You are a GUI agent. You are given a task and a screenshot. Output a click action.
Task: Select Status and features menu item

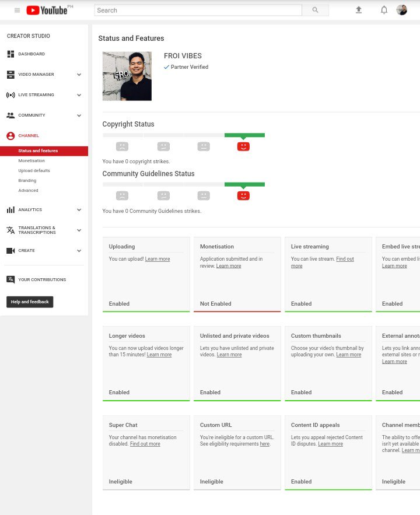pos(44,150)
